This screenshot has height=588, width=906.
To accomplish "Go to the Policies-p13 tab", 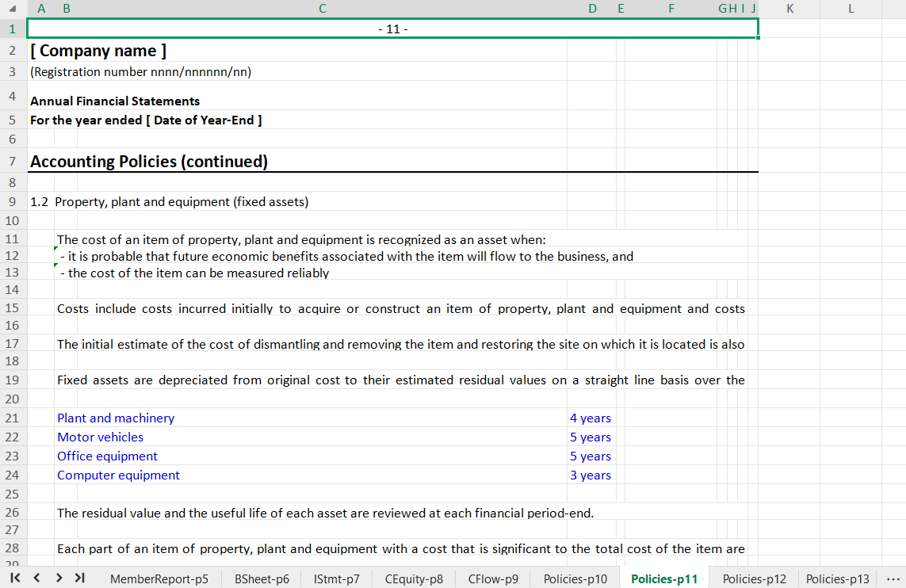I will coord(837,578).
